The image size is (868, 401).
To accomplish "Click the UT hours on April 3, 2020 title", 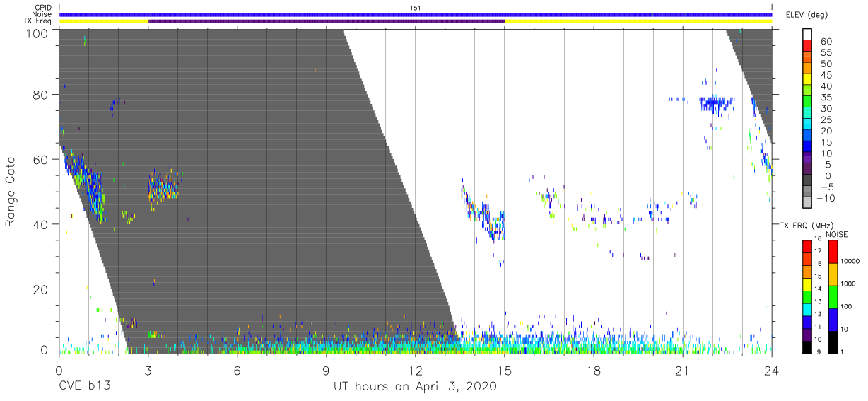I will click(416, 387).
